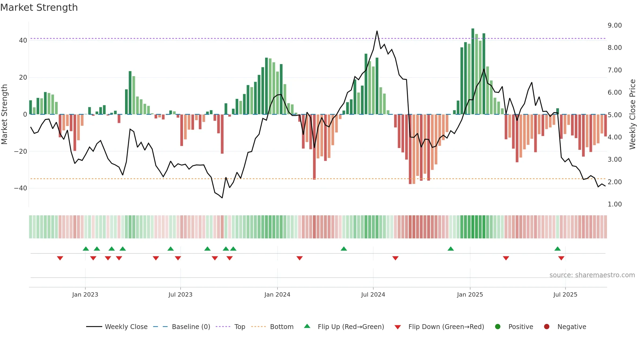The height and width of the screenshot is (362, 644).
Task: Click the flip-down triangle just after Jan 2024
Action: (299, 258)
